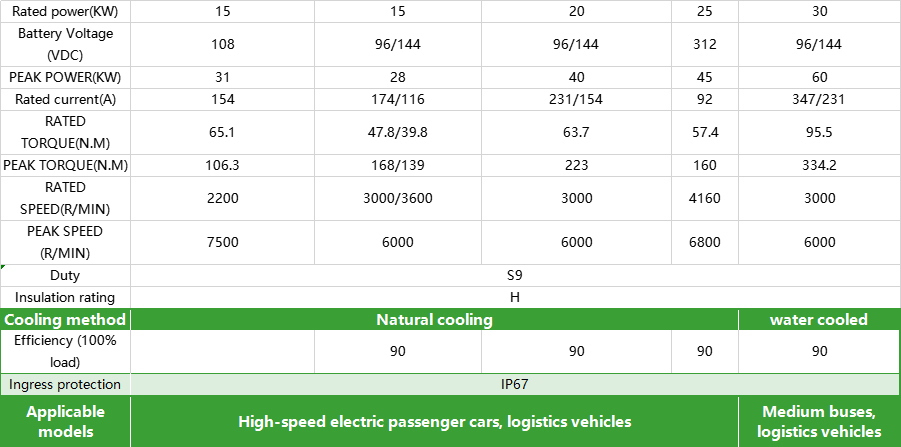Select the Efficiency (100% load) label
The height and width of the screenshot is (447, 901).
coord(65,351)
